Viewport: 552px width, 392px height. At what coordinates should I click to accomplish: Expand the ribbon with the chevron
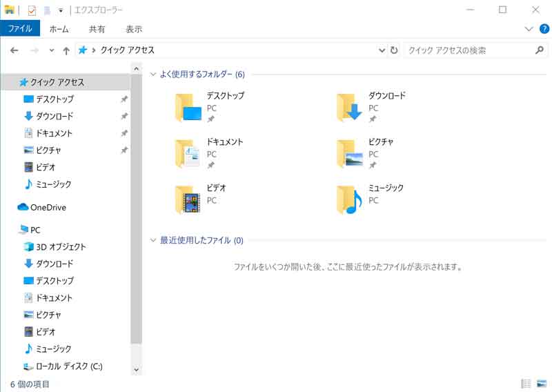[x=529, y=29]
